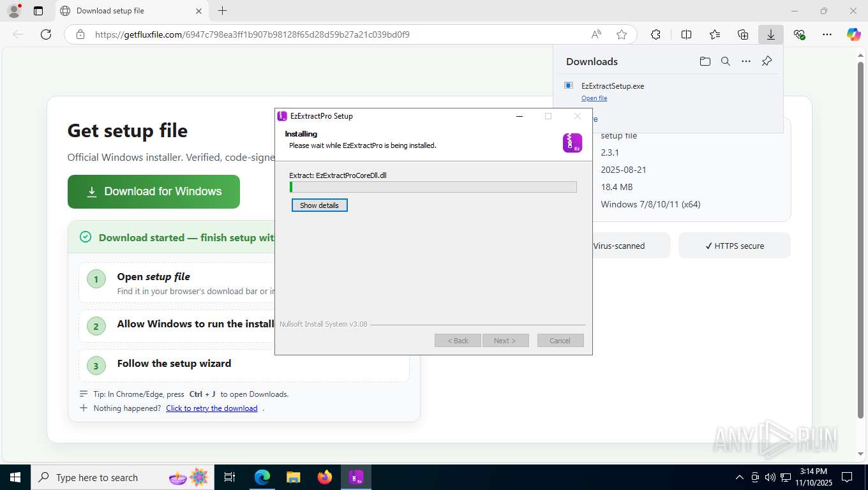Close the Download setup file tab

pyautogui.click(x=198, y=11)
